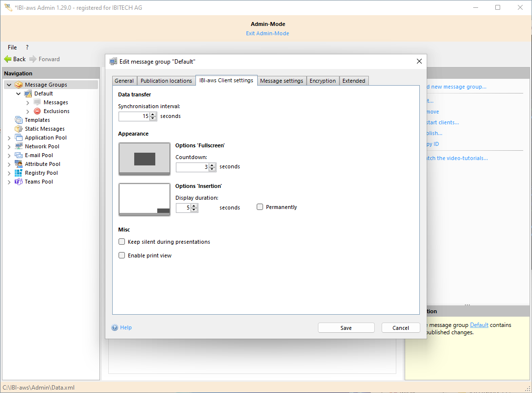The height and width of the screenshot is (393, 532).
Task: Switch to the Encryption tab
Action: [322, 81]
